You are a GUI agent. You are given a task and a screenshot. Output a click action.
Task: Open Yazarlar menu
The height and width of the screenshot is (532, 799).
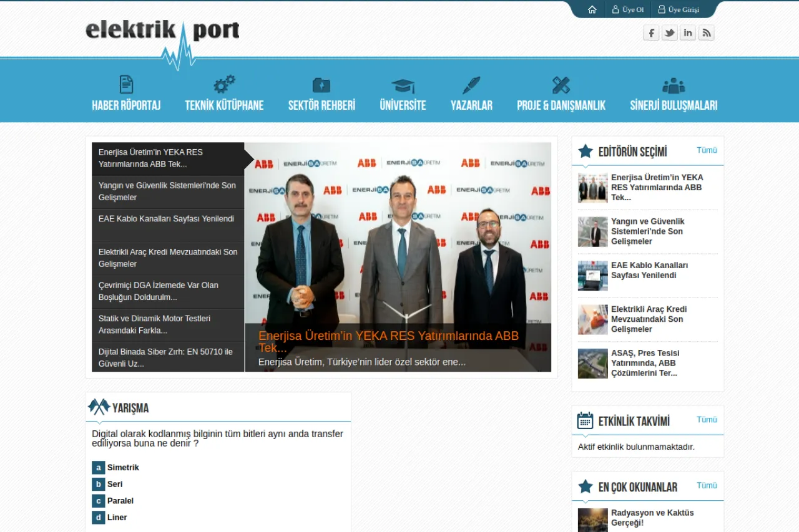(471, 105)
